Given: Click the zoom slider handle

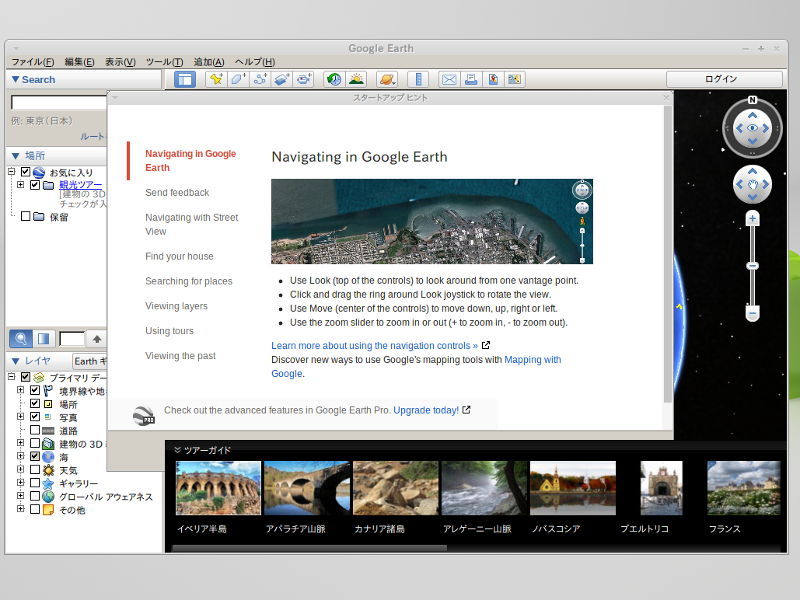Looking at the screenshot, I should pyautogui.click(x=752, y=266).
